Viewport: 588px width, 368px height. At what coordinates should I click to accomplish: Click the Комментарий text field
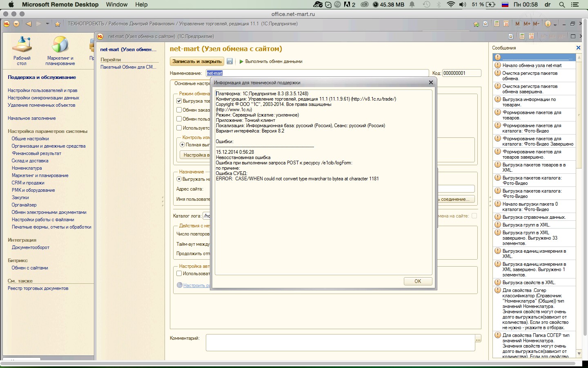pos(341,343)
